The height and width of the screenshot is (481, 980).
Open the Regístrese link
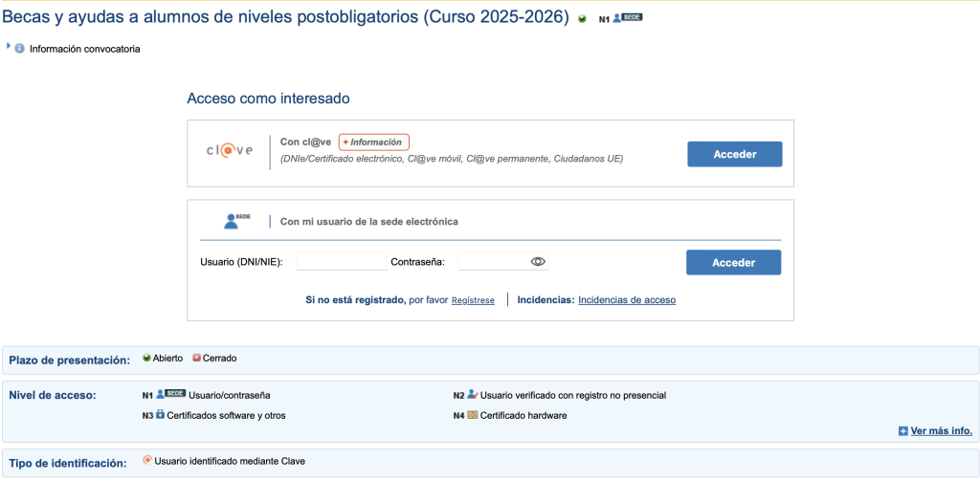point(473,300)
